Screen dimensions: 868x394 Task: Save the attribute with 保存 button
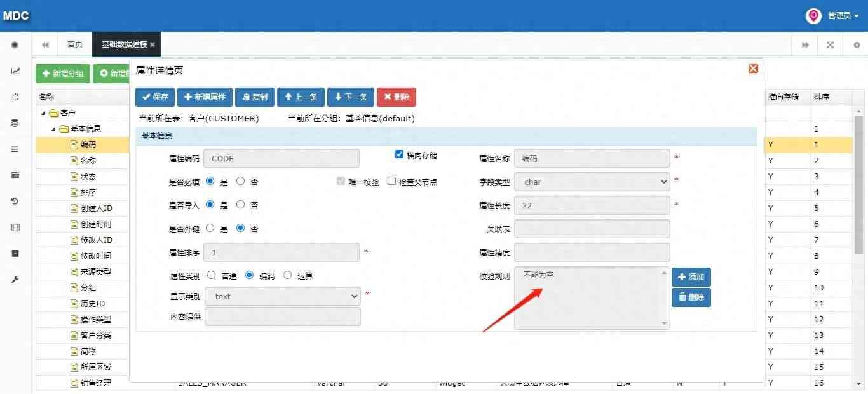(x=154, y=97)
